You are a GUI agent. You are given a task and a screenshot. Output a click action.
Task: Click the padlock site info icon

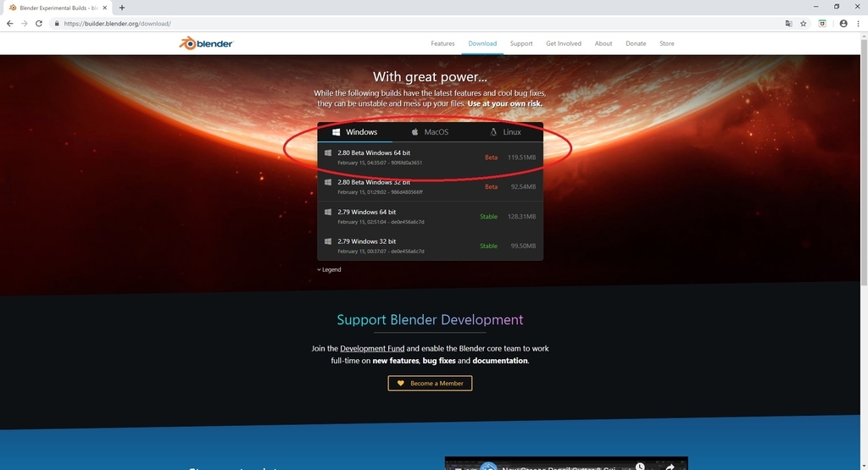[x=57, y=23]
